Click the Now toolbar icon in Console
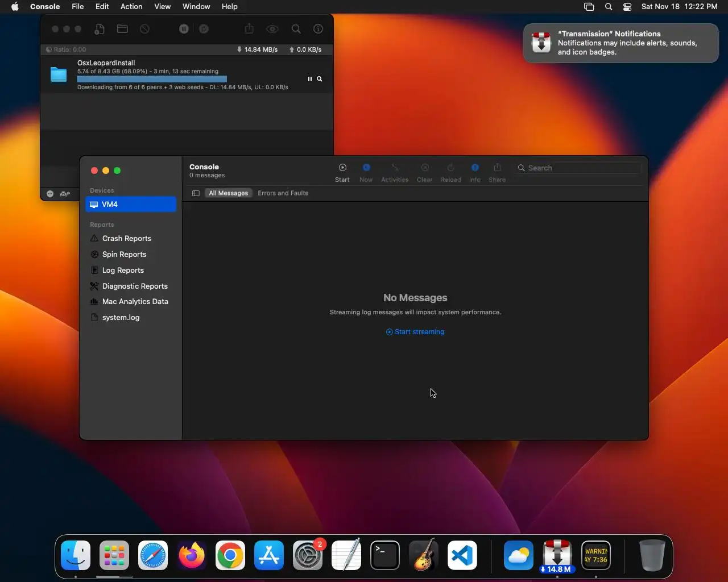The image size is (728, 582). click(366, 168)
